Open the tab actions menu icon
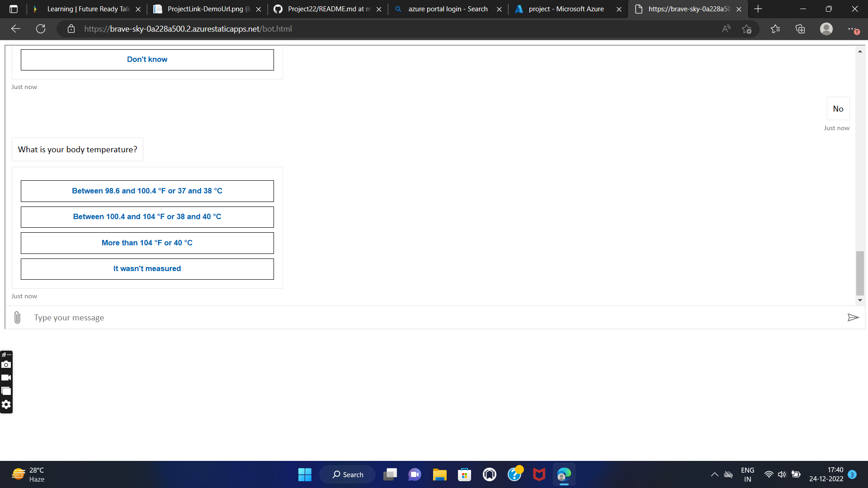 click(14, 9)
